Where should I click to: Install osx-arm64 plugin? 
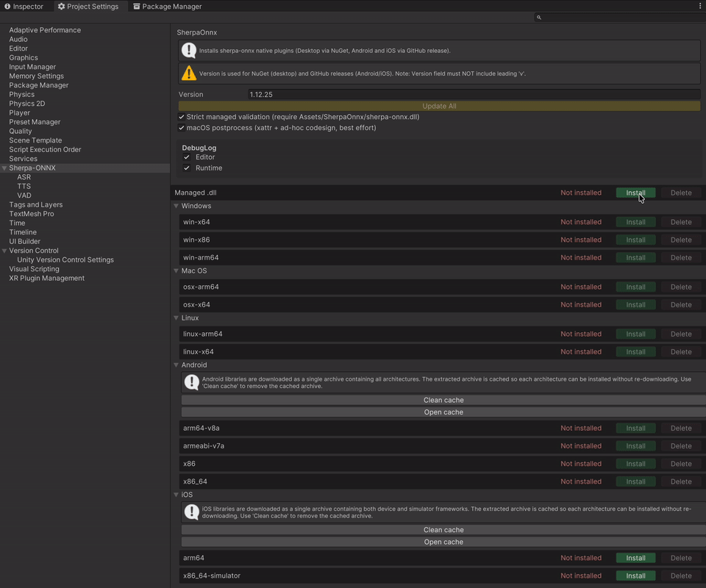coord(635,287)
